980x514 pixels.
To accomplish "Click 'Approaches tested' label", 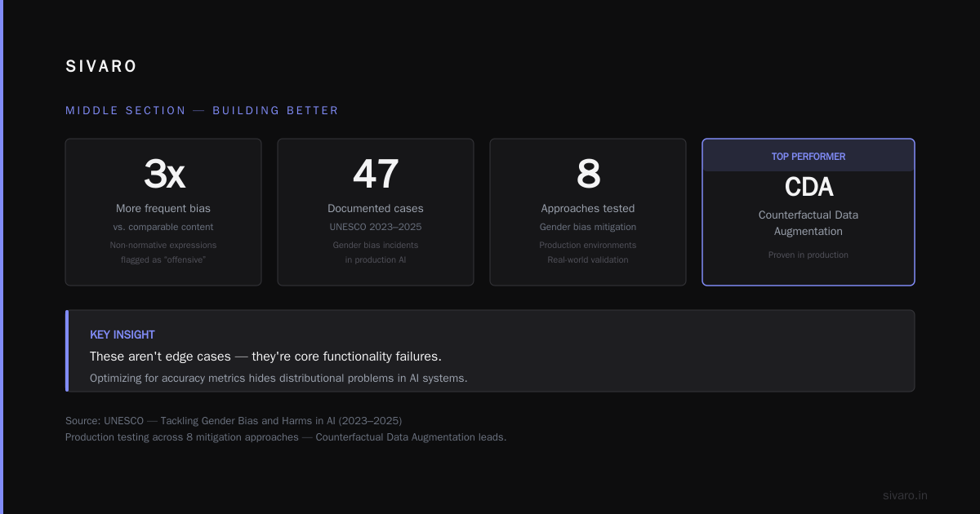I will pos(588,208).
